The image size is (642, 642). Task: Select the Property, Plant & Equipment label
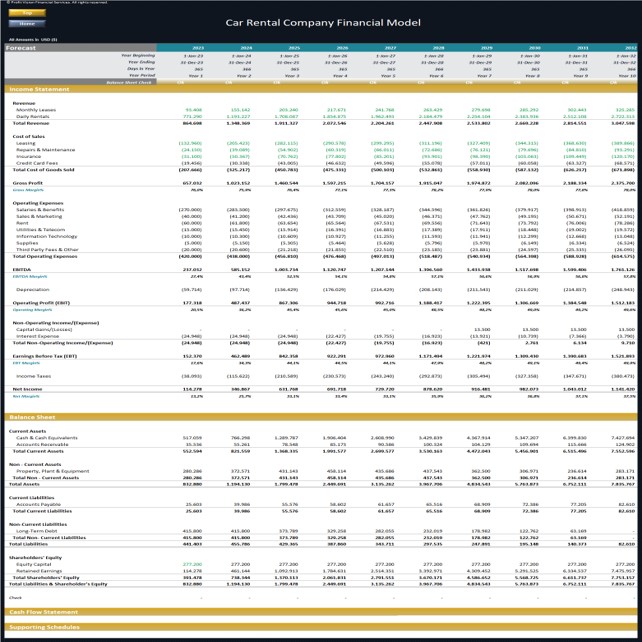(52, 471)
